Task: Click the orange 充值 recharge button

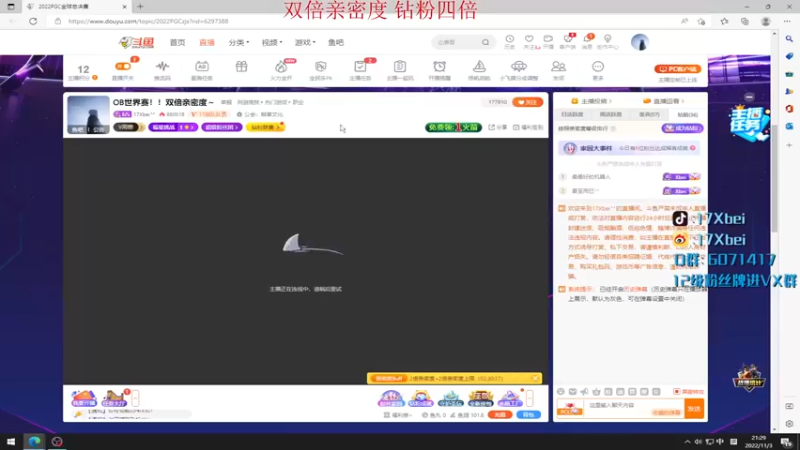Action: pos(499,415)
